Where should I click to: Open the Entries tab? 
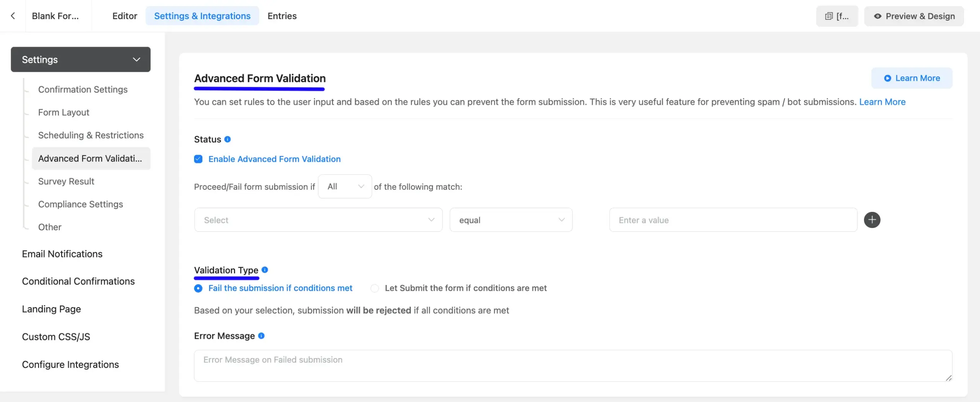click(282, 16)
